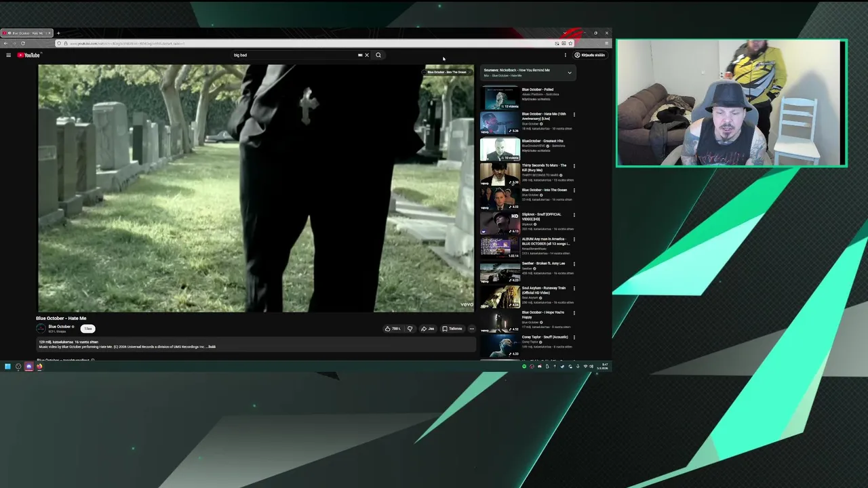Screen dimensions: 868x488
Task: Like the video with thumbs up
Action: click(392, 329)
